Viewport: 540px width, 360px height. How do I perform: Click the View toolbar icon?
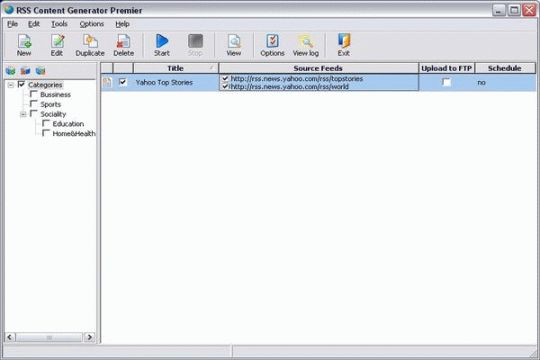point(234,41)
